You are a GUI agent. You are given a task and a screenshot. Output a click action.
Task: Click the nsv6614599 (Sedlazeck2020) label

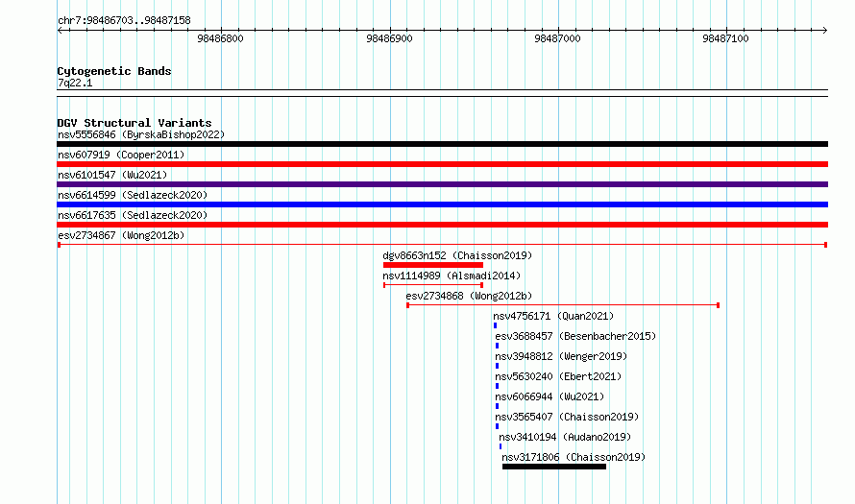(x=133, y=195)
